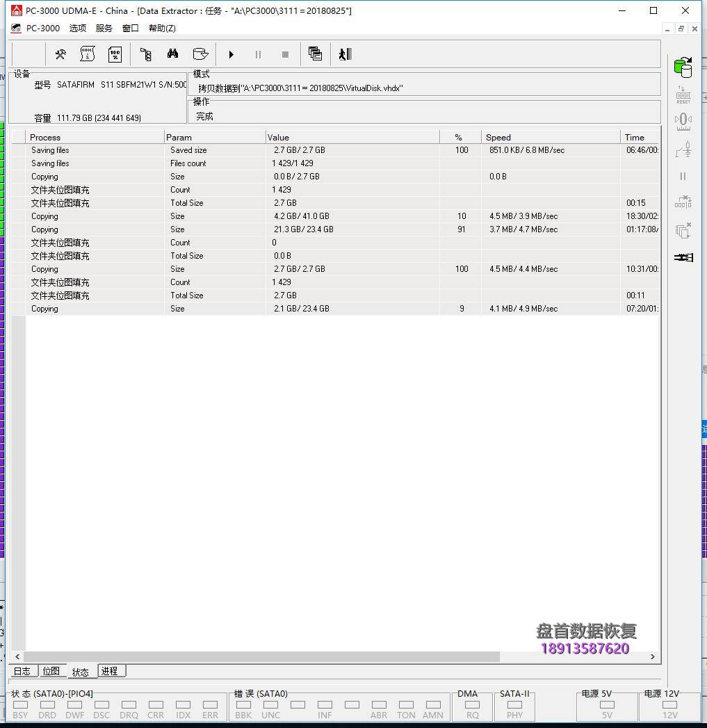Toggle the PHY SATA-II indicator
This screenshot has width=707, height=728.
514,706
